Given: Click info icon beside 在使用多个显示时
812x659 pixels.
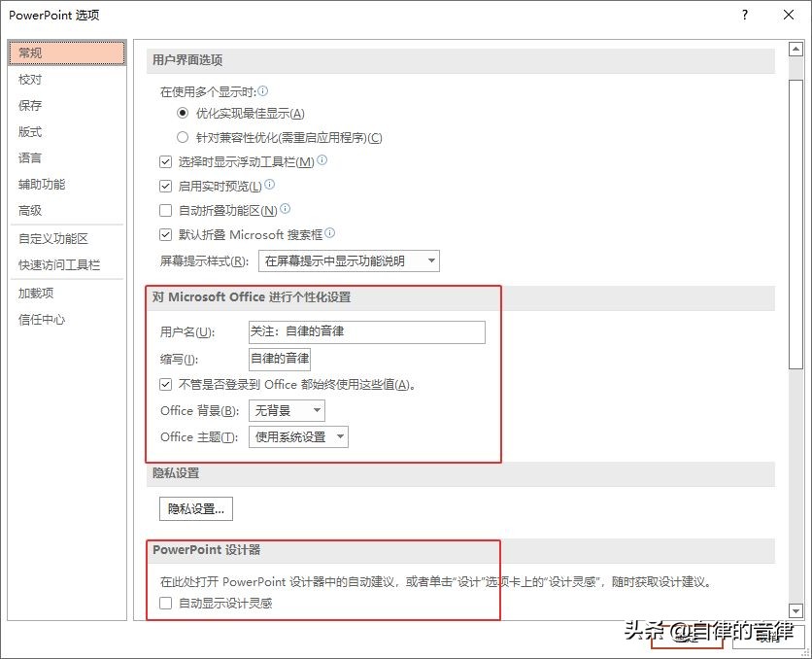Looking at the screenshot, I should coord(262,90).
